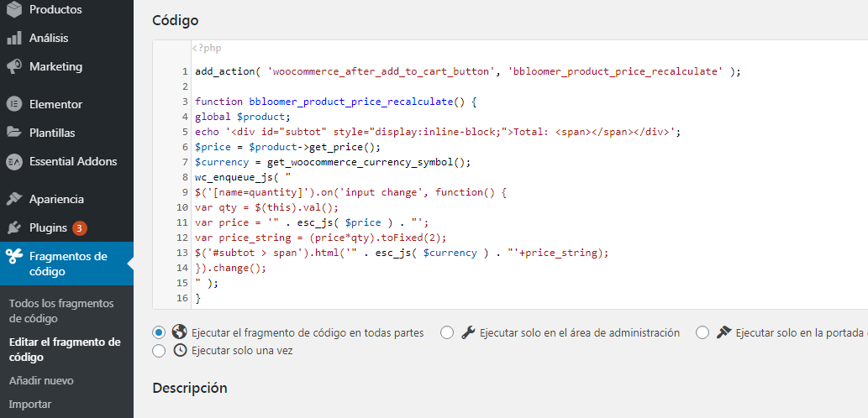The height and width of the screenshot is (418, 868).
Task: Click the Marketing megaphone icon
Action: click(x=14, y=67)
